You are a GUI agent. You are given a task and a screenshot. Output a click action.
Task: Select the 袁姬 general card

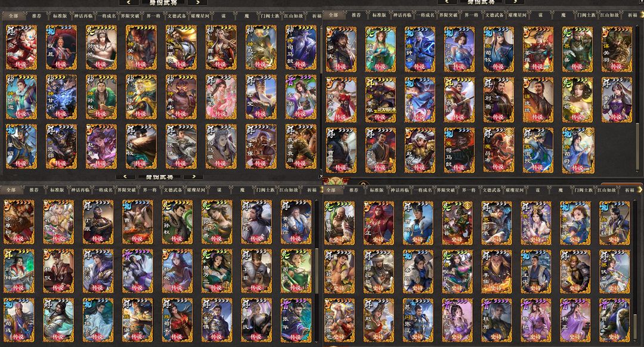(x=577, y=100)
